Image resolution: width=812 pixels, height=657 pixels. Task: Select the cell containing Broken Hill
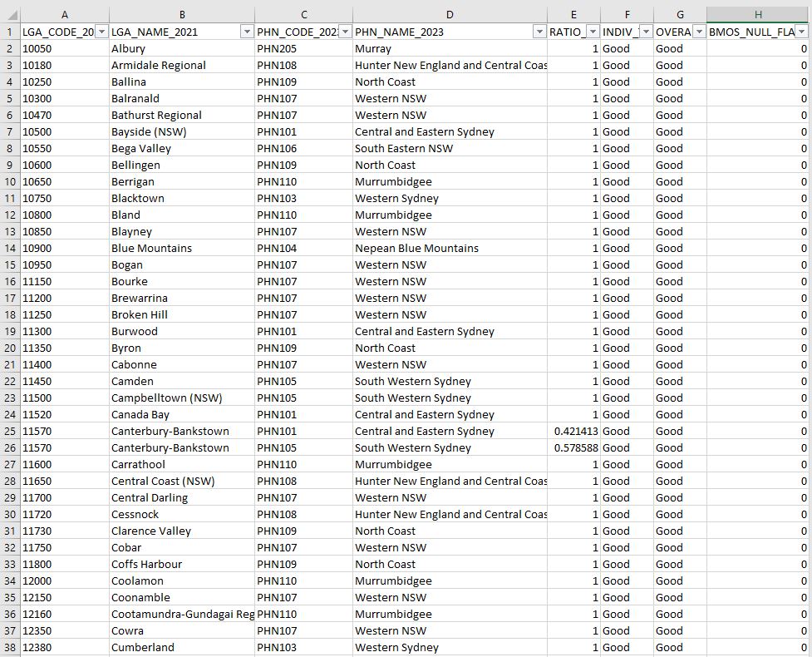click(x=182, y=314)
